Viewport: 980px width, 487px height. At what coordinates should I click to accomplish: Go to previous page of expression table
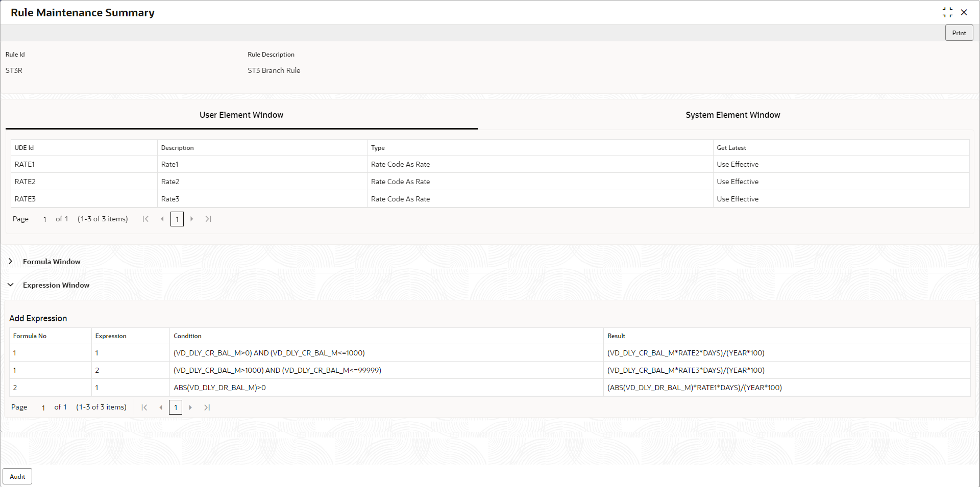point(161,407)
